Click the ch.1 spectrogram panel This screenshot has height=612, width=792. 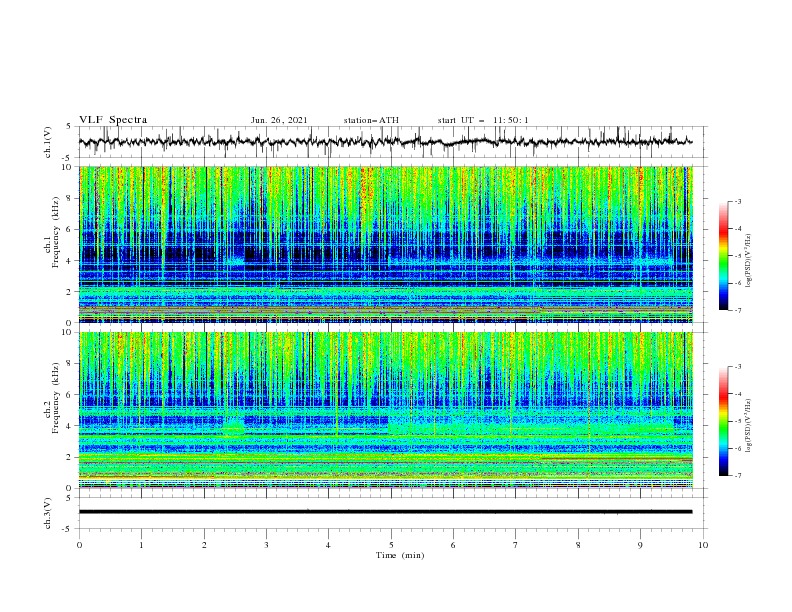[386, 244]
